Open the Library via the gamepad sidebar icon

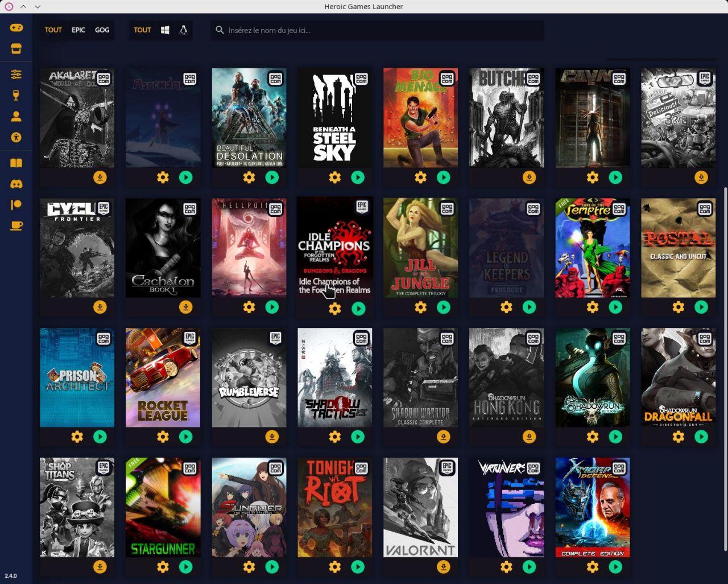pos(16,27)
